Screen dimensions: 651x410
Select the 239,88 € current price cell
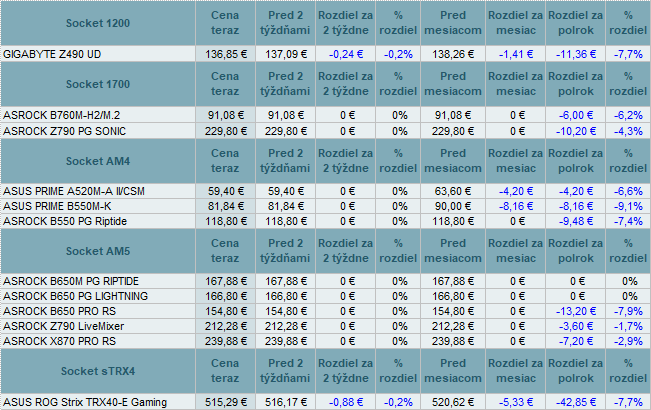225,341
